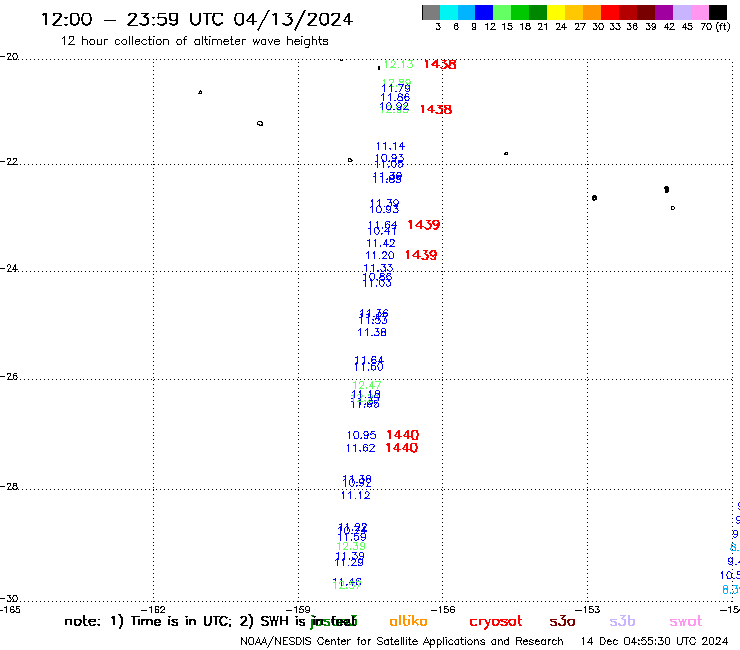Click the '70 (ft)' color scale label
Image resolution: width=740 pixels, height=650 pixels.
point(715,27)
